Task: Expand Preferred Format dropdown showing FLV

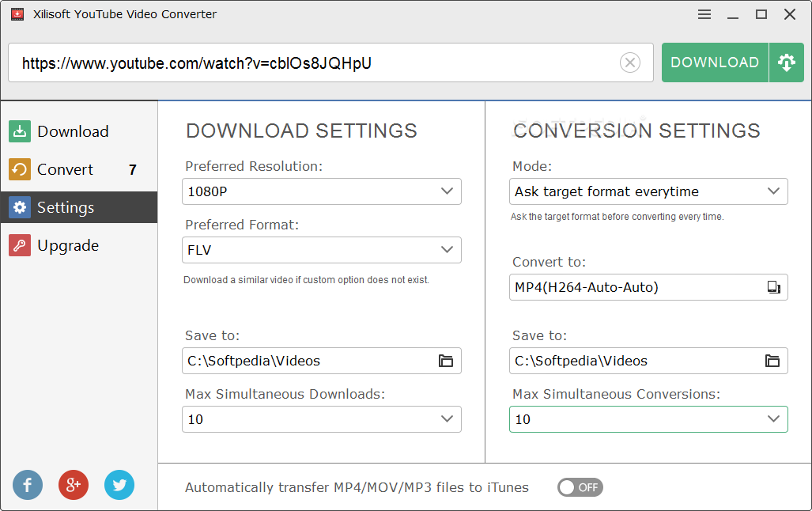Action: (322, 250)
